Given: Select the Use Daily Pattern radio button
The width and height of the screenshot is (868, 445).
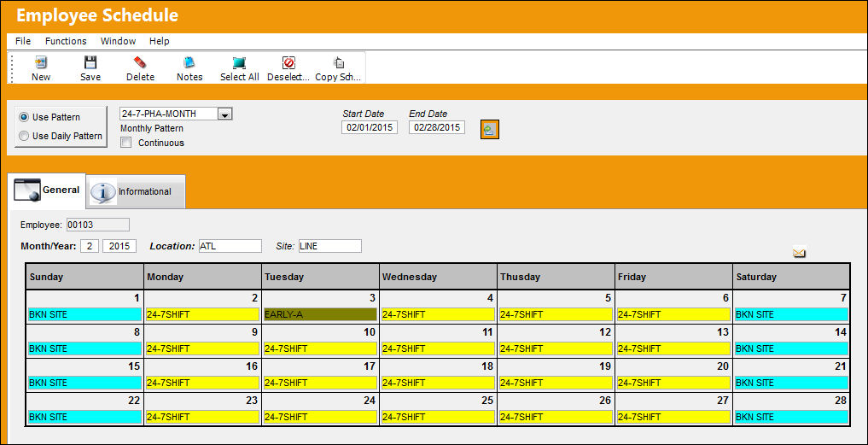Looking at the screenshot, I should tap(24, 136).
